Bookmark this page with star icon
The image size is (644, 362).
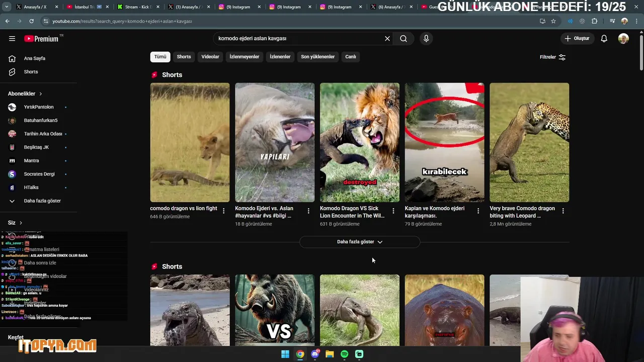(x=553, y=21)
